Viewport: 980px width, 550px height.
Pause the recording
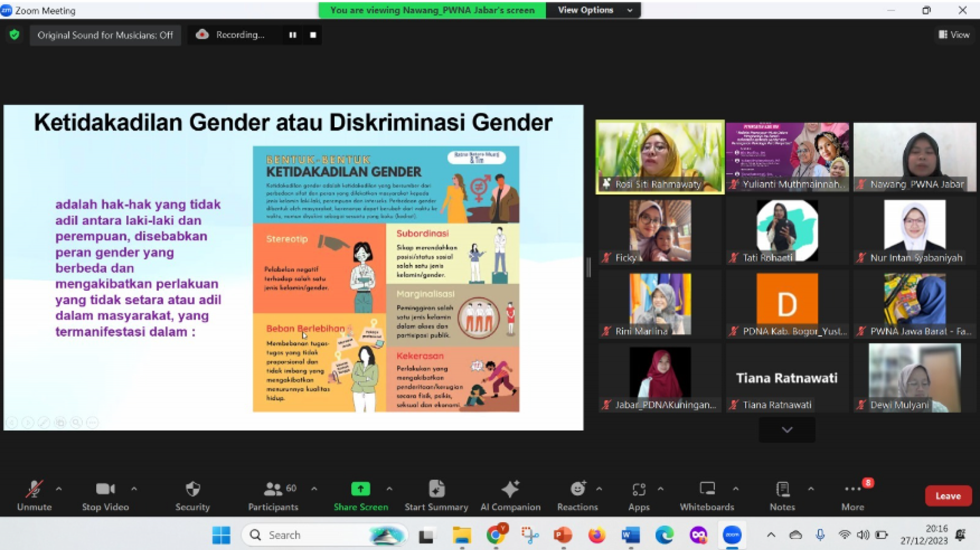click(292, 35)
